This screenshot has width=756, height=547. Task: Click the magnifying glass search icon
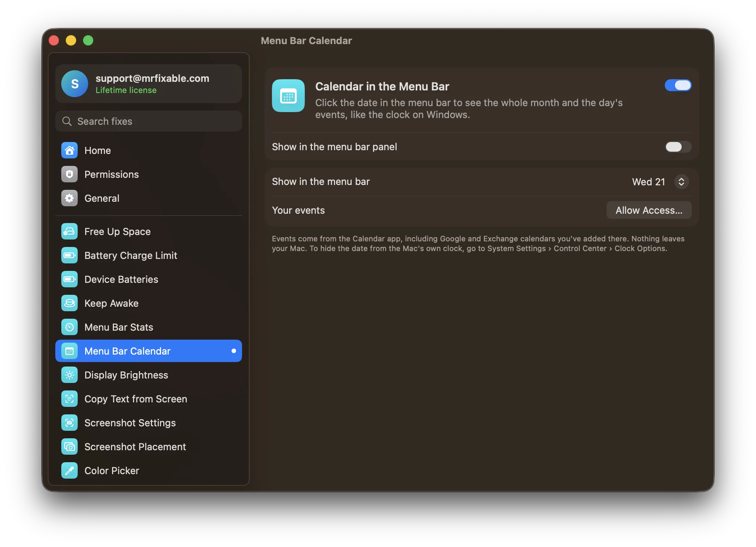[67, 121]
